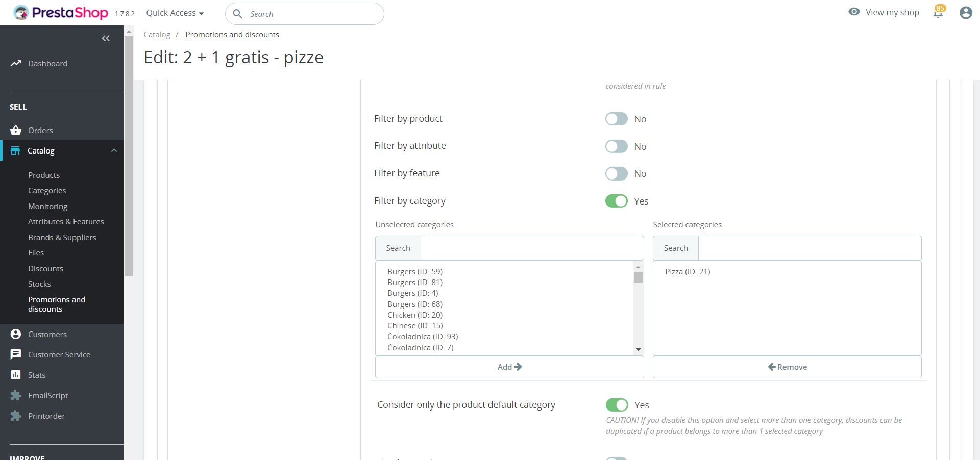Screen dimensions: 980x460
Task: Collapse the sidebar with double-chevron icon
Action: click(106, 38)
